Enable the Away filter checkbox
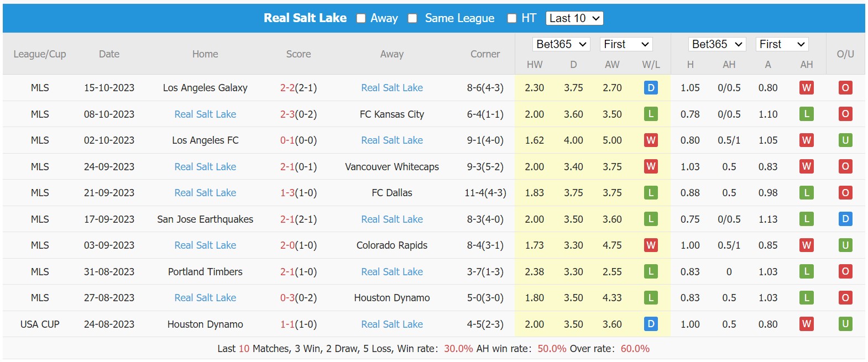Viewport: 868px width, 362px height. (360, 18)
